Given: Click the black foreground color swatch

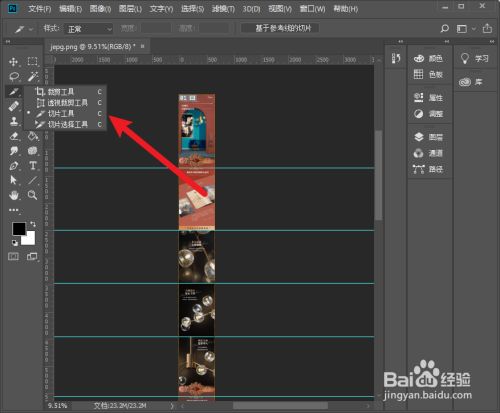Looking at the screenshot, I should click(18, 229).
